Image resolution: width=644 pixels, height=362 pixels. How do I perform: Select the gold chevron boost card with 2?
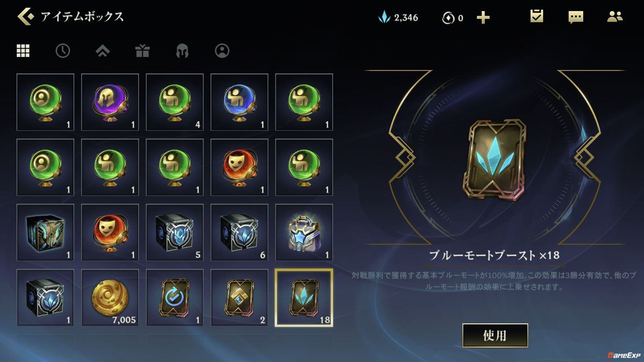coord(239,298)
